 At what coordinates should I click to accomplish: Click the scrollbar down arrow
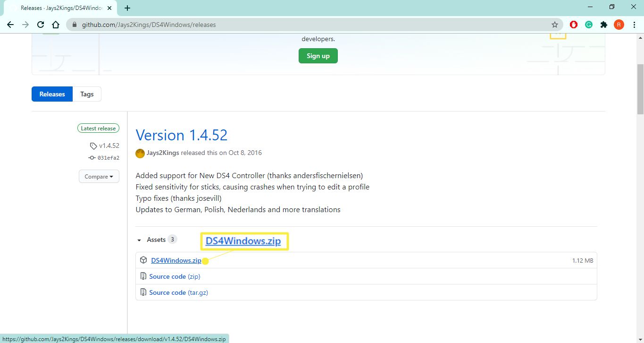(640, 339)
